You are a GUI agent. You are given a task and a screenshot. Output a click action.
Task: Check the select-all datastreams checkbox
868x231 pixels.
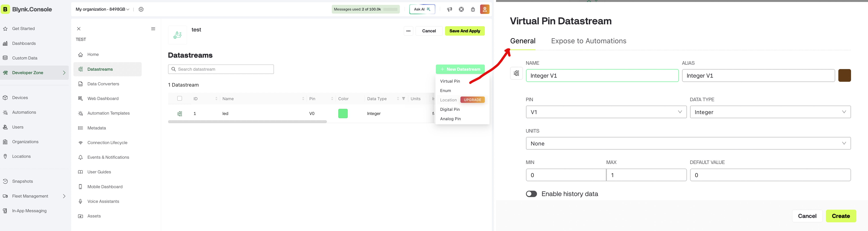[180, 99]
